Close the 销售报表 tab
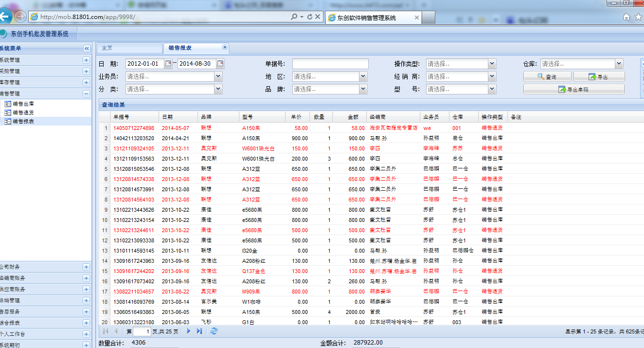This screenshot has height=348, width=644. (x=225, y=47)
